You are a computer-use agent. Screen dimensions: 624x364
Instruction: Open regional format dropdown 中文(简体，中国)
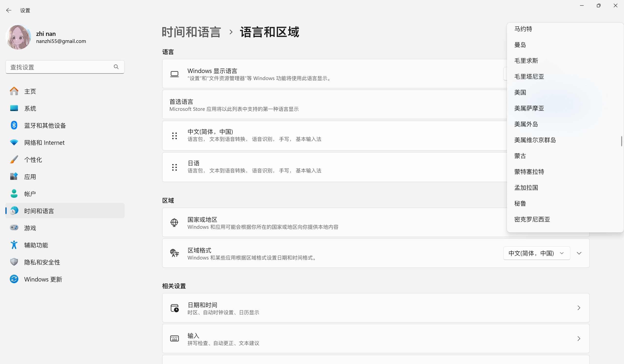click(x=536, y=253)
